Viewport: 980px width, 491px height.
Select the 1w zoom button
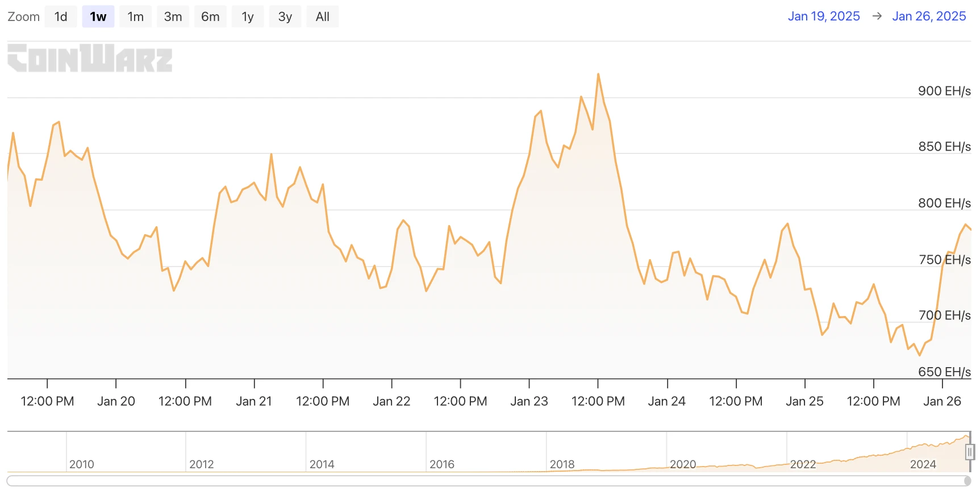(98, 16)
